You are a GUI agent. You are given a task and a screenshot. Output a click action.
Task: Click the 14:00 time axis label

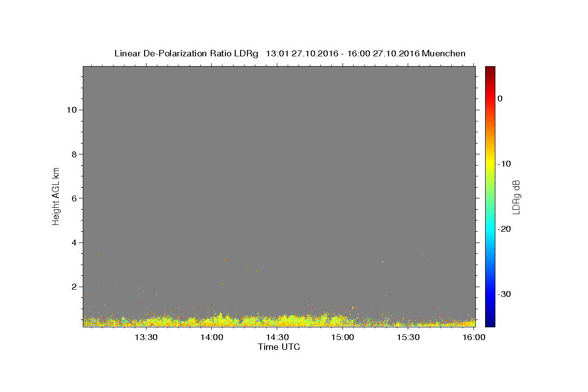coord(212,337)
